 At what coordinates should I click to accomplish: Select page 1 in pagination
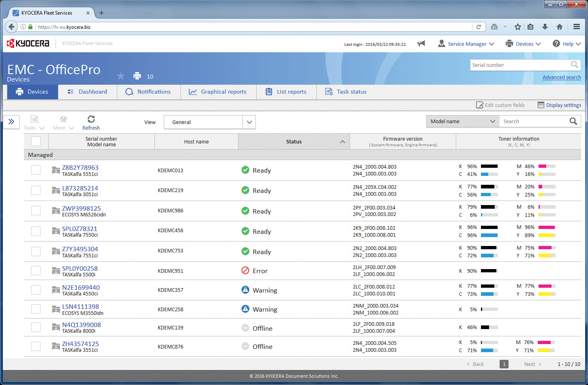click(504, 364)
